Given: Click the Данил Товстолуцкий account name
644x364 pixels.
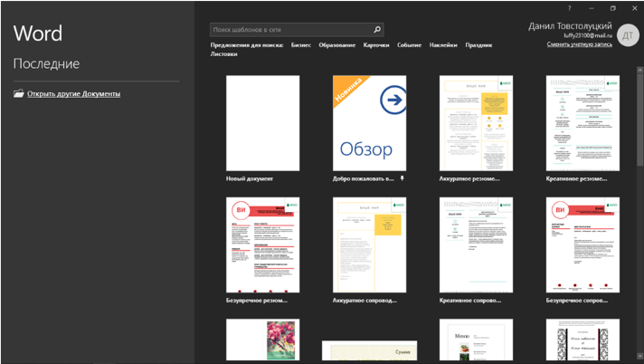Looking at the screenshot, I should 570,26.
